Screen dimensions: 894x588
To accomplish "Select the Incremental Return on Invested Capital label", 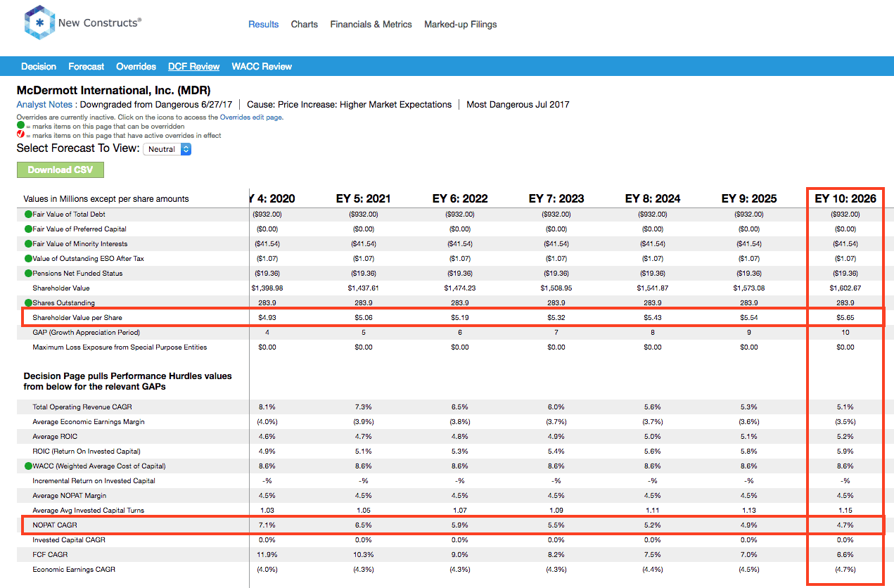I will tap(94, 481).
